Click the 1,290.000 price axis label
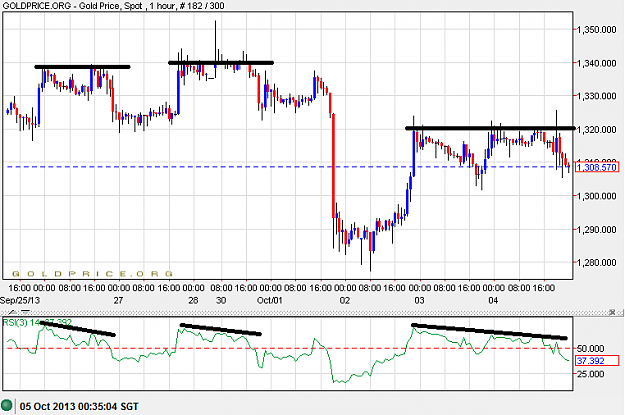Viewport: 625px width, 415px height. click(x=597, y=230)
